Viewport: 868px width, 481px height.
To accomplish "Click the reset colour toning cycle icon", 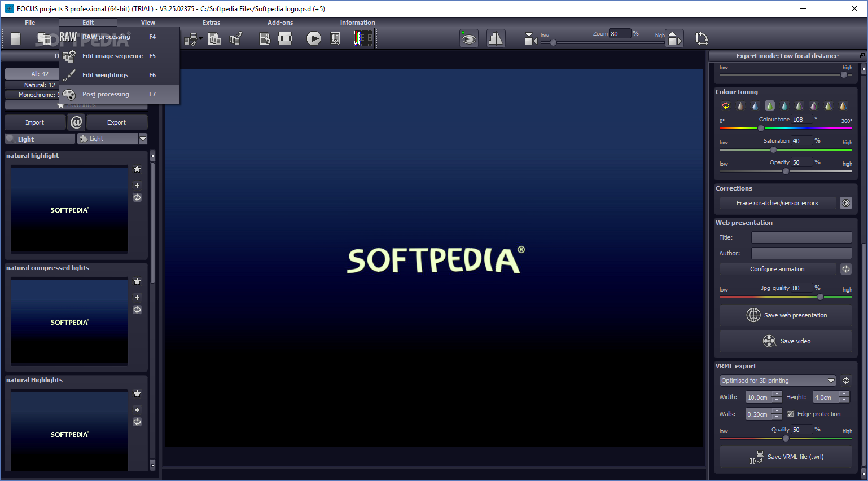I will pos(726,105).
